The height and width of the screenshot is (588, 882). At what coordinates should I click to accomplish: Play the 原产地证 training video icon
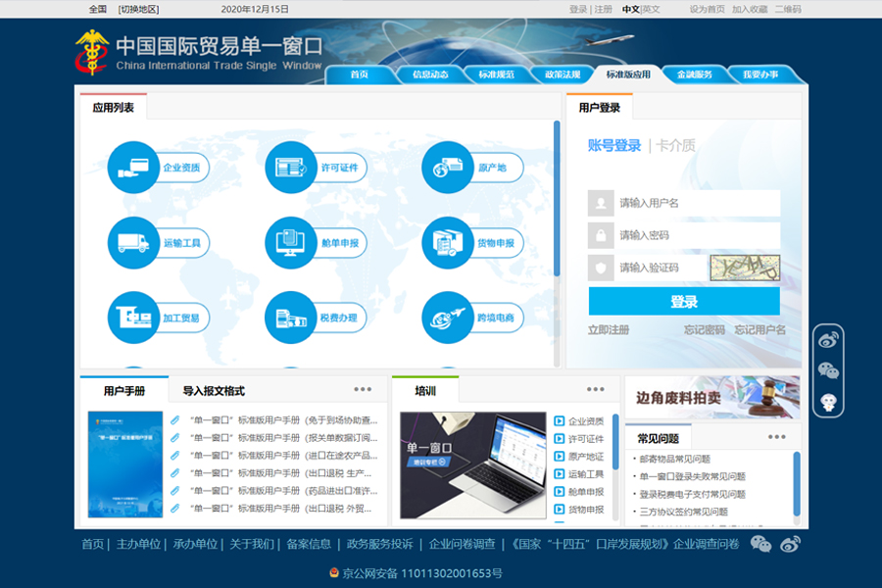point(560,457)
